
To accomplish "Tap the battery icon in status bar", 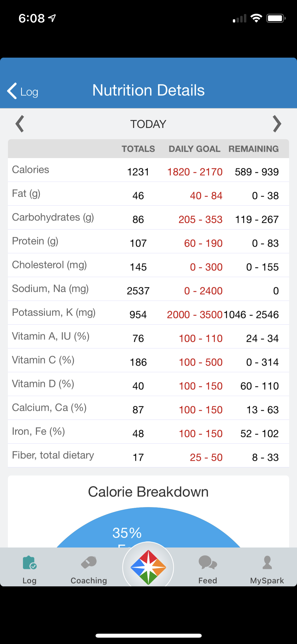I will 276,19.
